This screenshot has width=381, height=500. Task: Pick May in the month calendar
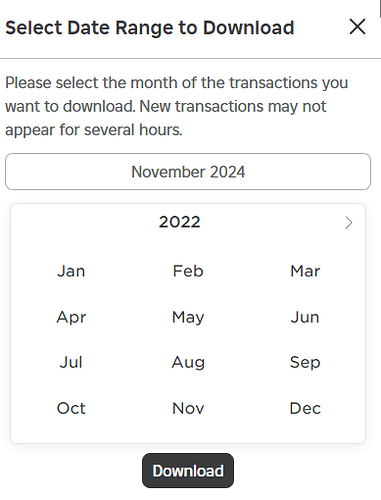(188, 317)
